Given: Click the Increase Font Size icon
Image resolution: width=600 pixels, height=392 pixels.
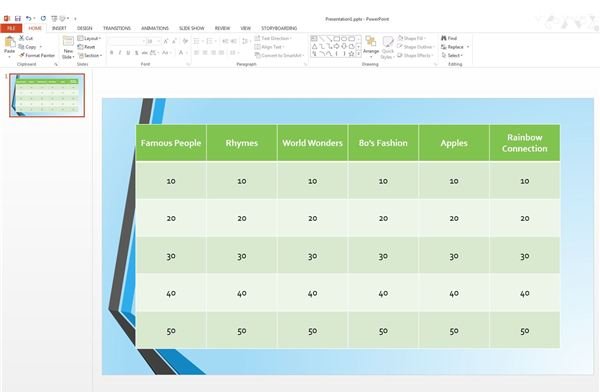Looking at the screenshot, I should tap(166, 41).
